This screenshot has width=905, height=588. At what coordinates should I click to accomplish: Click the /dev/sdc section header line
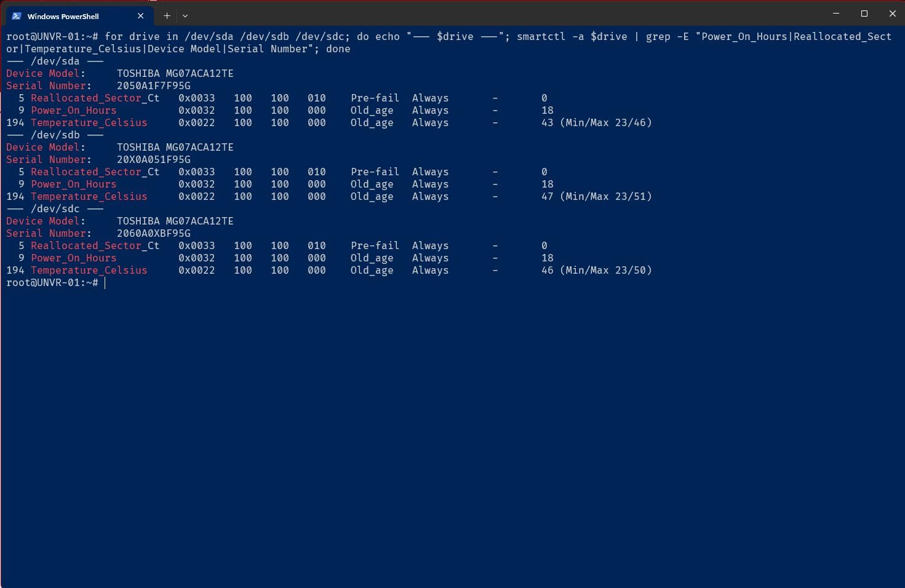coord(55,209)
